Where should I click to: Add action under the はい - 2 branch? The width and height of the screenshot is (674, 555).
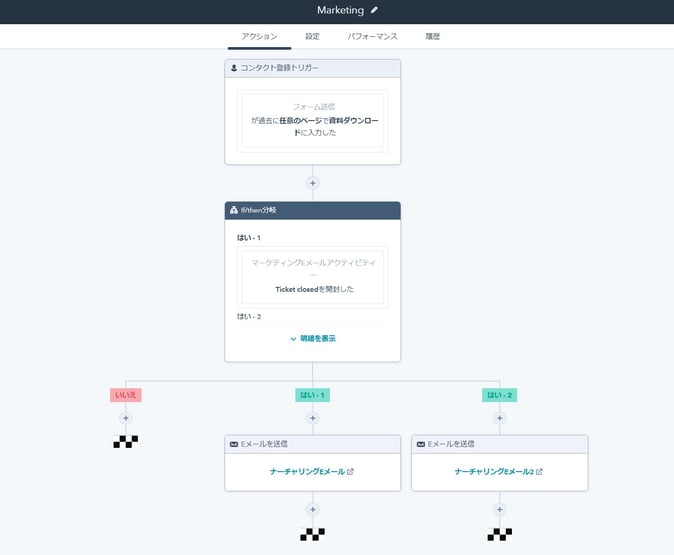click(499, 418)
